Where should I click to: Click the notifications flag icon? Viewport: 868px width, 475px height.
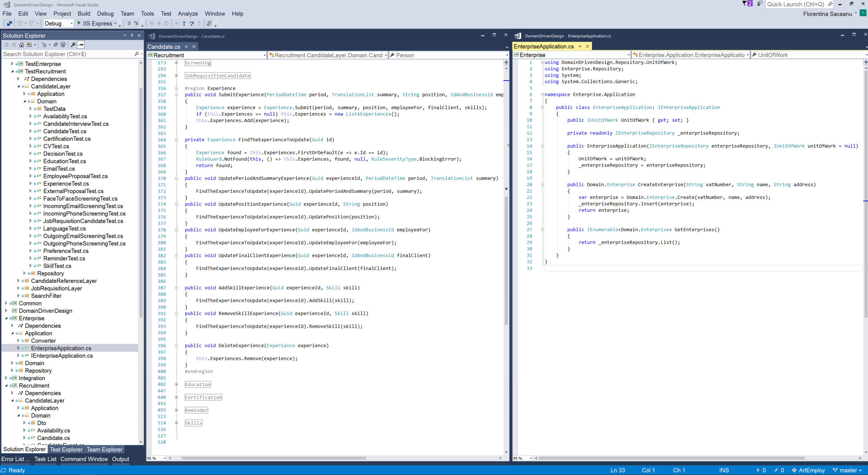click(x=744, y=4)
